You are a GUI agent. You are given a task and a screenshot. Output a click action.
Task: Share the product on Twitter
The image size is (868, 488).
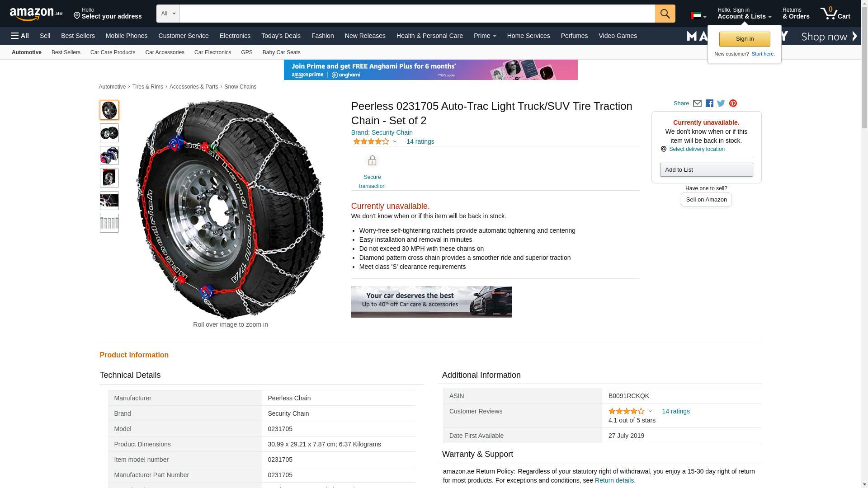pyautogui.click(x=721, y=103)
